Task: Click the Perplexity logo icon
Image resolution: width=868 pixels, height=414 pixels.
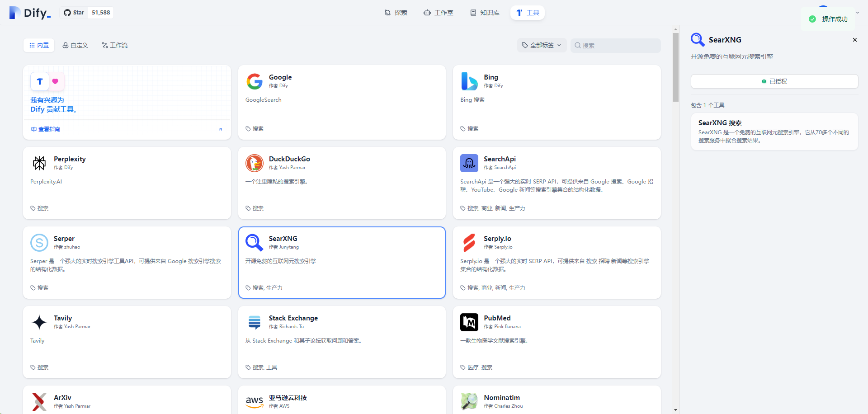Action: coord(39,163)
